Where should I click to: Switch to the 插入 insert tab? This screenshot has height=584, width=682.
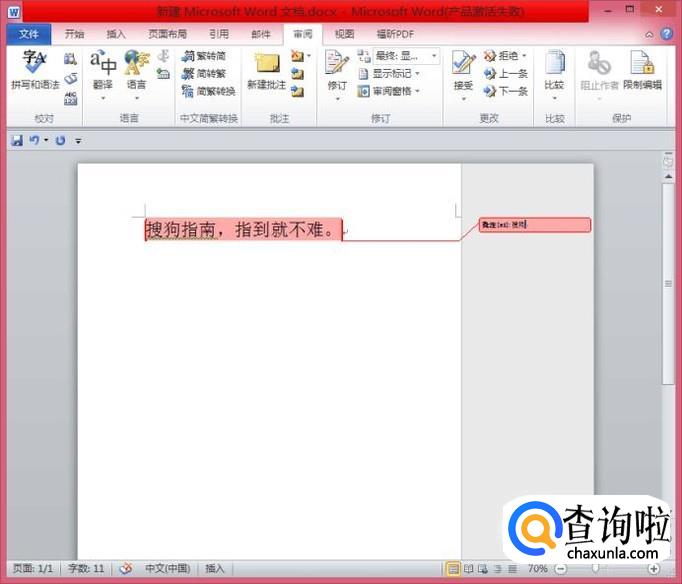click(116, 34)
